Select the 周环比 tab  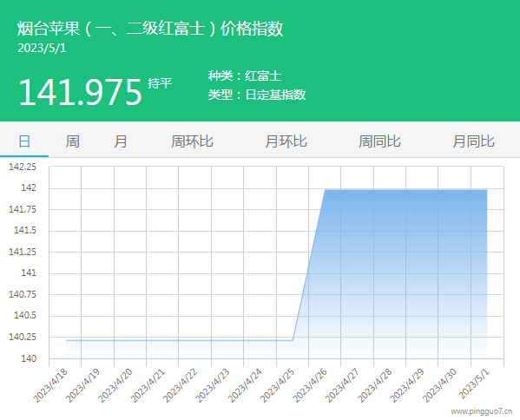point(192,141)
